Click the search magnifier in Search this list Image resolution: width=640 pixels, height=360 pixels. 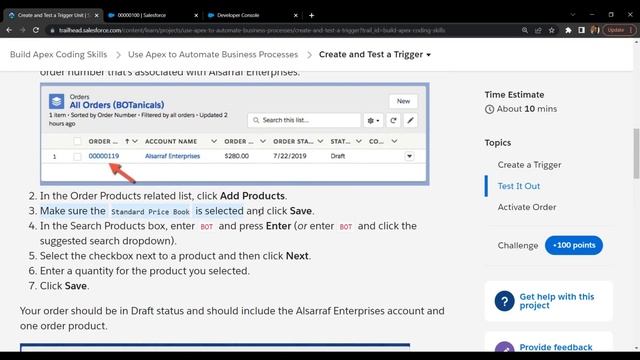256,120
